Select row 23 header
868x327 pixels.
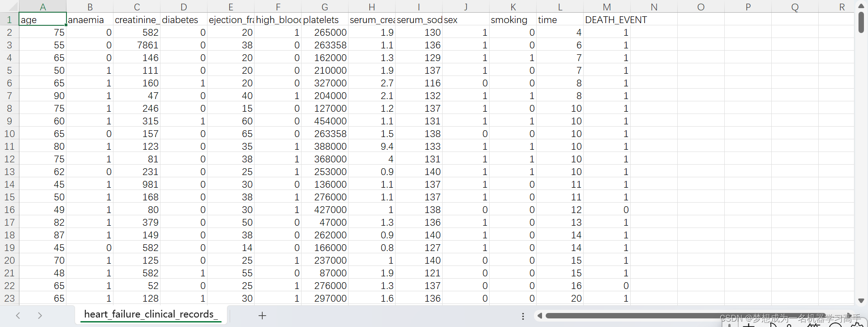[9, 298]
